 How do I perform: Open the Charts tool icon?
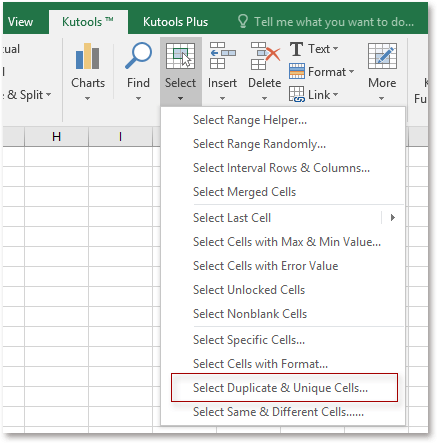tap(87, 56)
